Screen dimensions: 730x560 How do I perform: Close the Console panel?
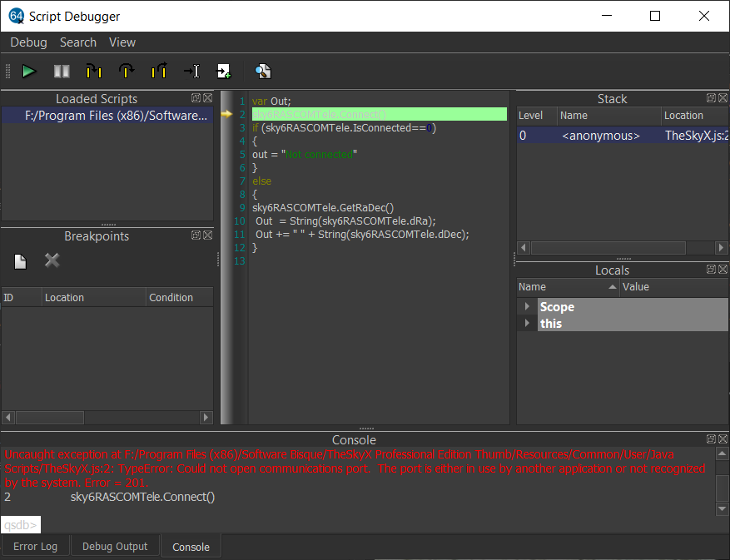(723, 439)
